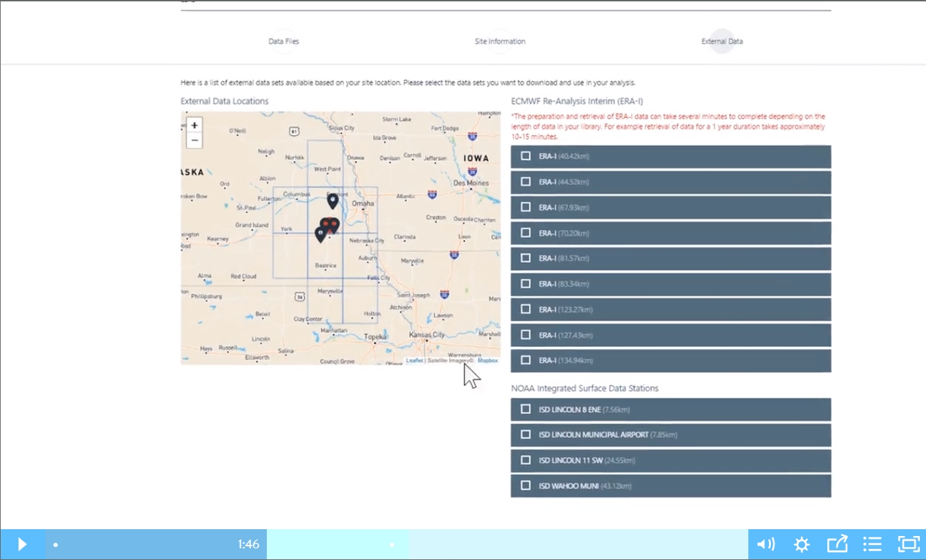Click the red clustered marker on map

click(x=329, y=225)
